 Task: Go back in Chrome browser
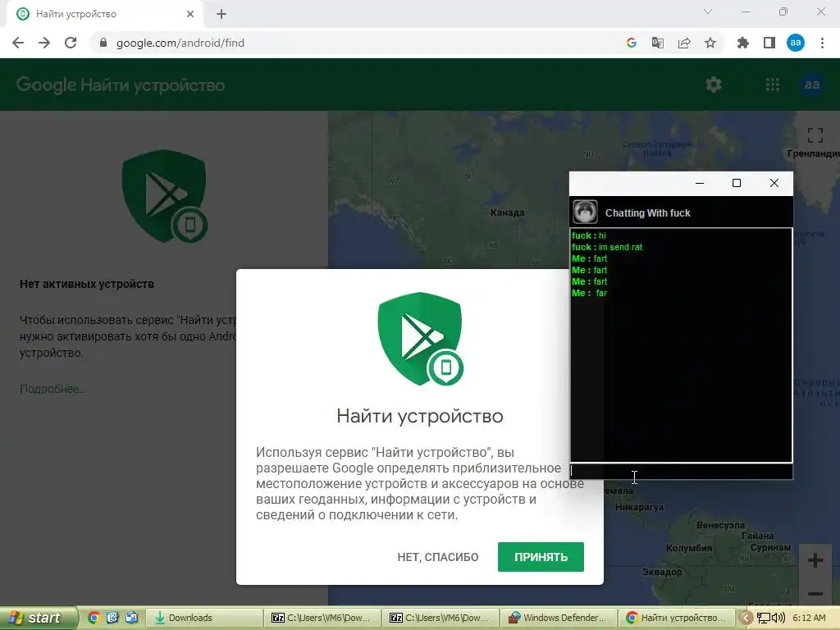pos(18,43)
